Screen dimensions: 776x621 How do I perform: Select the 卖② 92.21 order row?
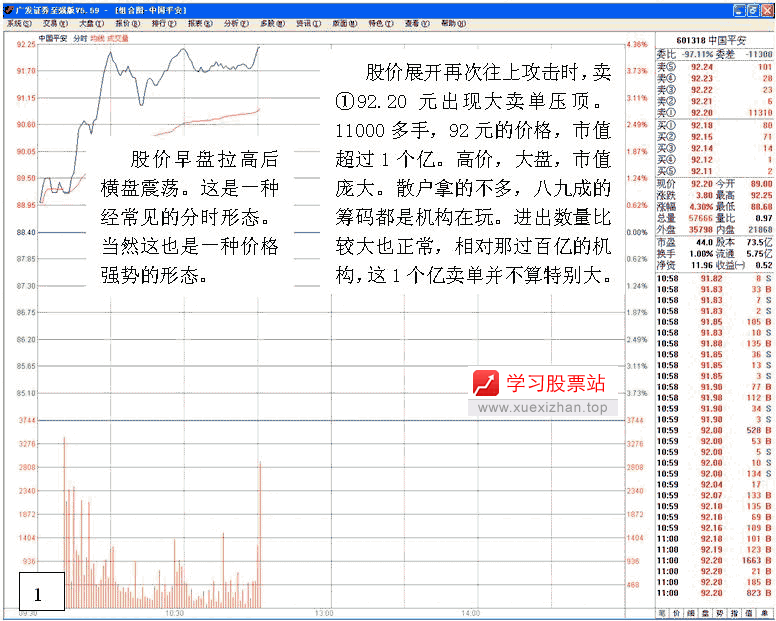(x=715, y=101)
